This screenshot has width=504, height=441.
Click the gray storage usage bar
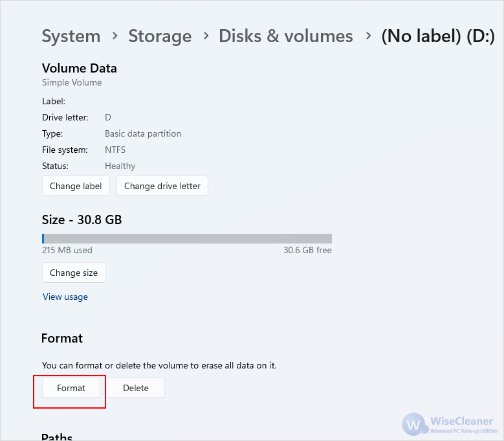pyautogui.click(x=187, y=239)
